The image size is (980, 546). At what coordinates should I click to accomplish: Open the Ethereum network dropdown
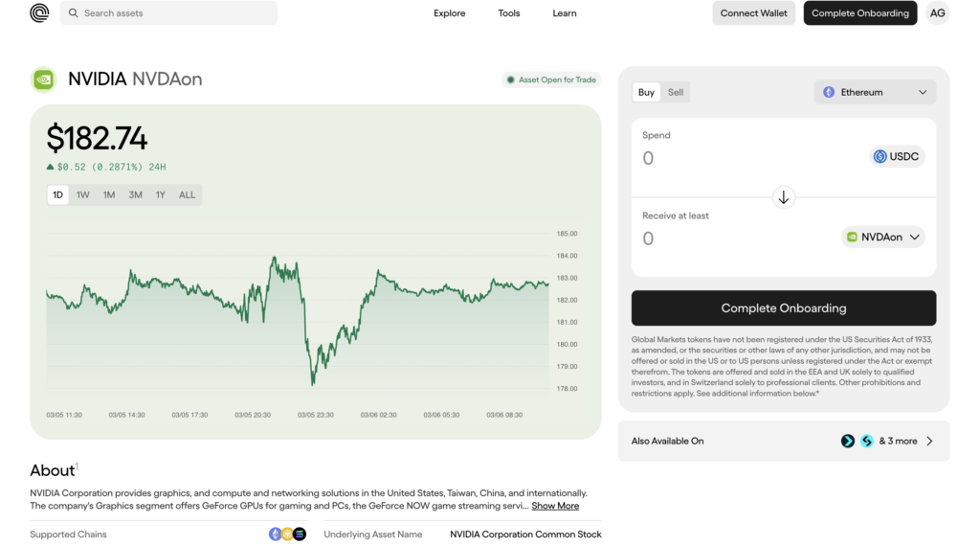(x=875, y=93)
